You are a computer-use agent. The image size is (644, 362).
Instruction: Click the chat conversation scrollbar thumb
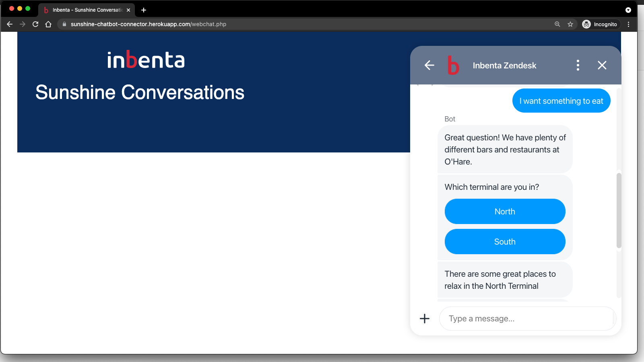pyautogui.click(x=619, y=210)
